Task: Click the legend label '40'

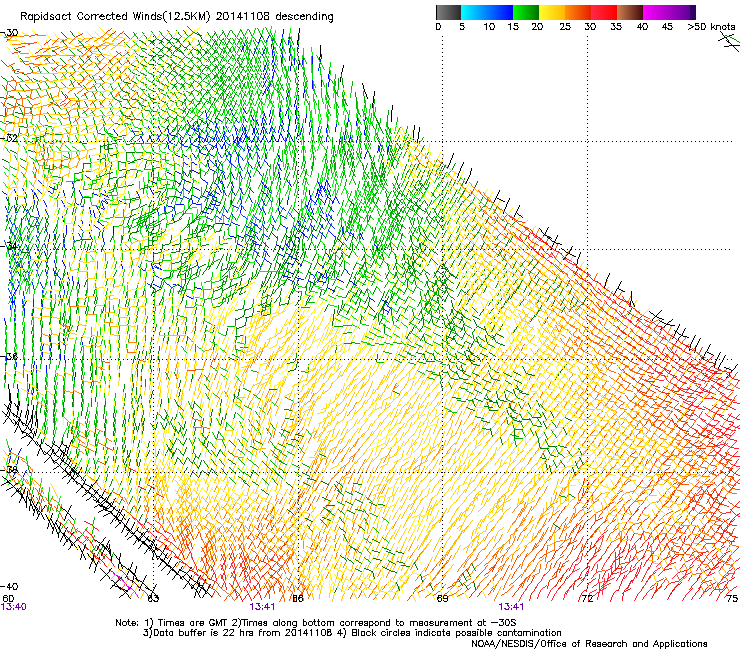Action: click(x=642, y=27)
